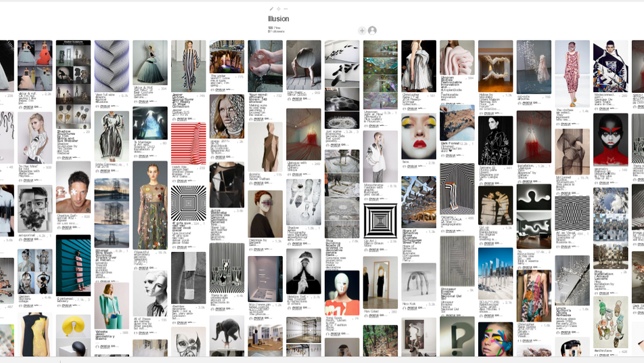Open the colorful printed outfit runway pin

coord(534,295)
